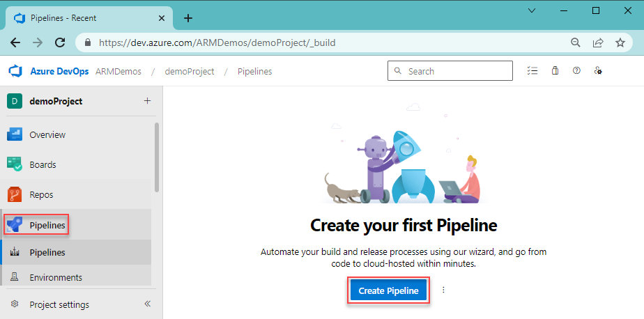Open a new browser tab
644x319 pixels.
(188, 18)
